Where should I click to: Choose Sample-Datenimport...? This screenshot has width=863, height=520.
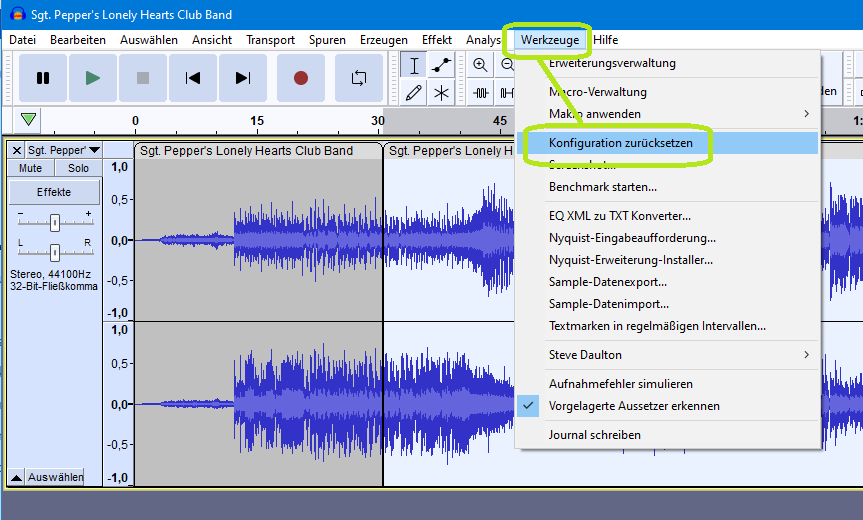pyautogui.click(x=668, y=304)
